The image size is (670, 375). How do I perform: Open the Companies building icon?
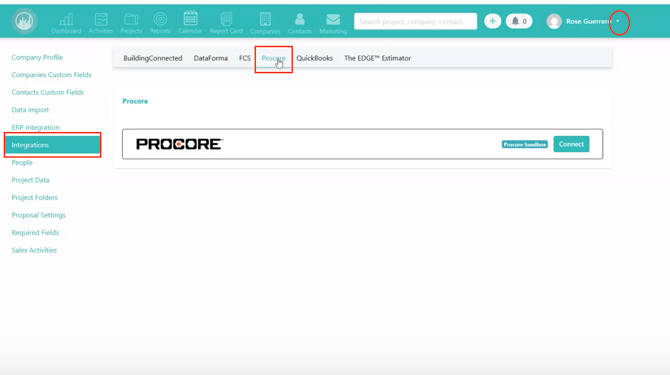(265, 23)
